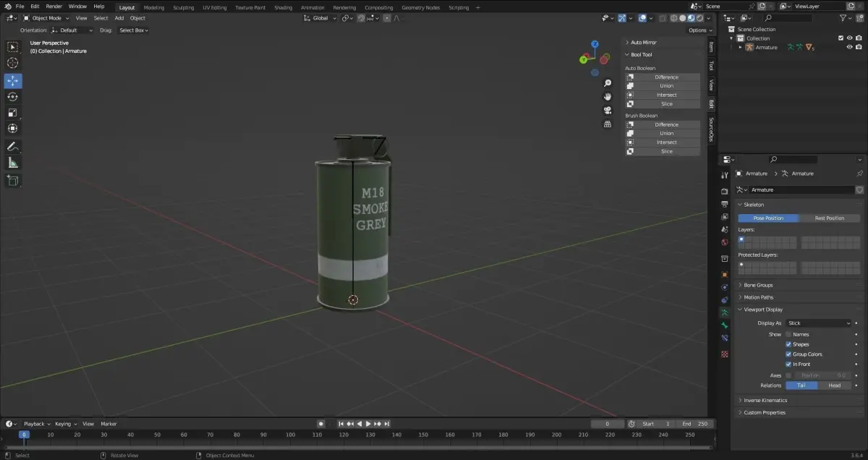Open the File menu

point(20,7)
